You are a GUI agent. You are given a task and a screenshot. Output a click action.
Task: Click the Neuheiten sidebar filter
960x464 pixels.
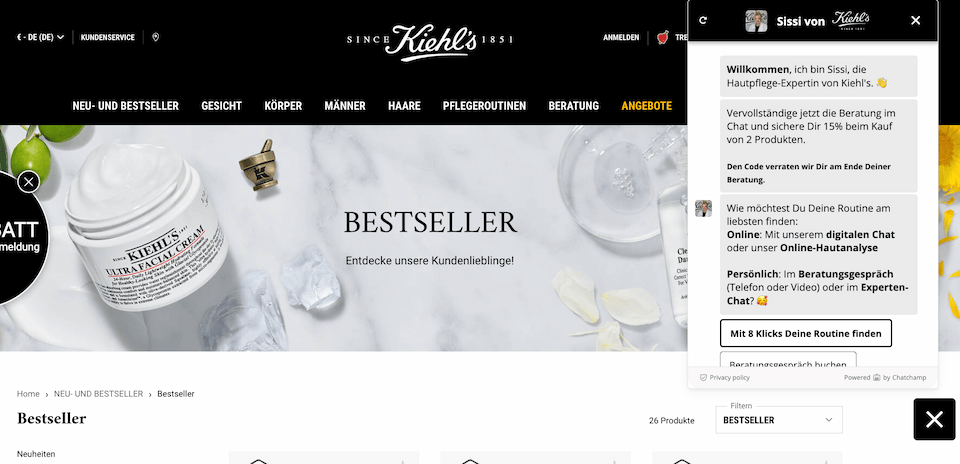coord(36,454)
